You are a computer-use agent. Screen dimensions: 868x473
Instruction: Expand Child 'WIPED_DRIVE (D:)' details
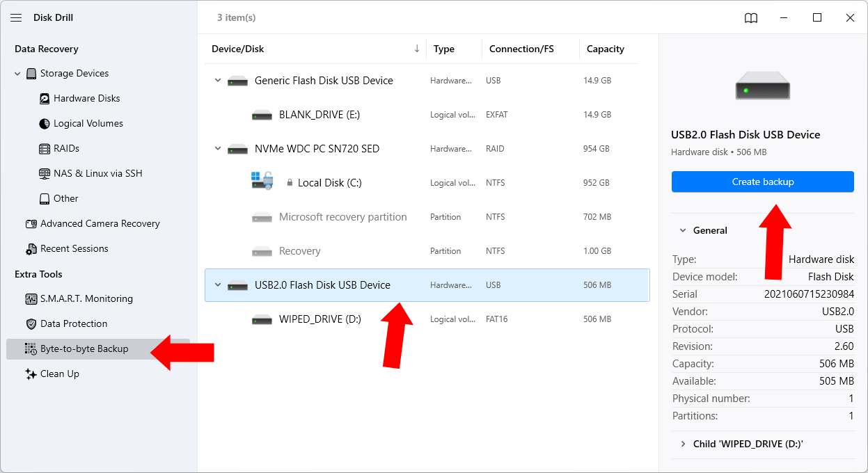[x=683, y=443]
